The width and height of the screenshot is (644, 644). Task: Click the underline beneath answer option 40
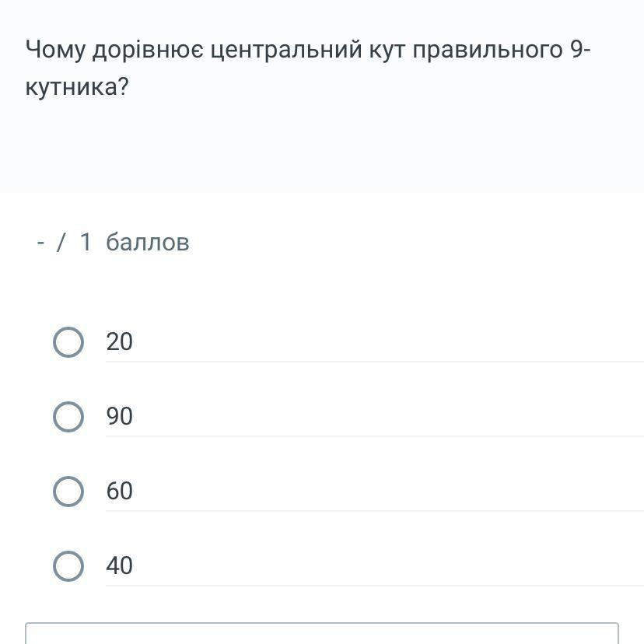click(x=373, y=586)
